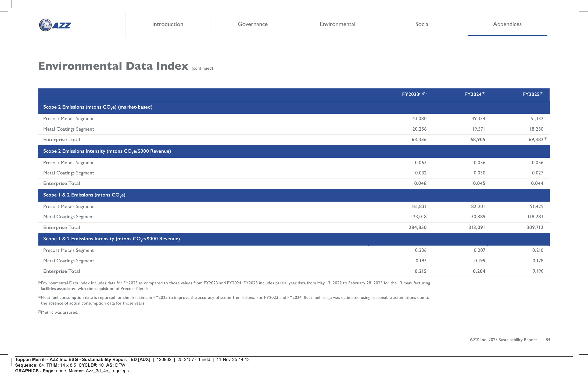The width and height of the screenshot is (588, 386).
Task: Select Enterprise Total 309,712
Action: pyautogui.click(x=535, y=227)
